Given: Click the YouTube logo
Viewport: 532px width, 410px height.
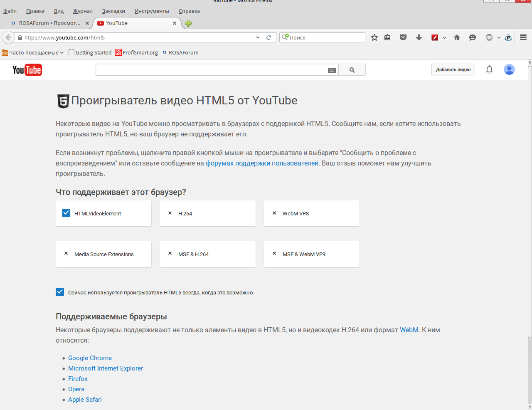Looking at the screenshot, I should (x=27, y=70).
